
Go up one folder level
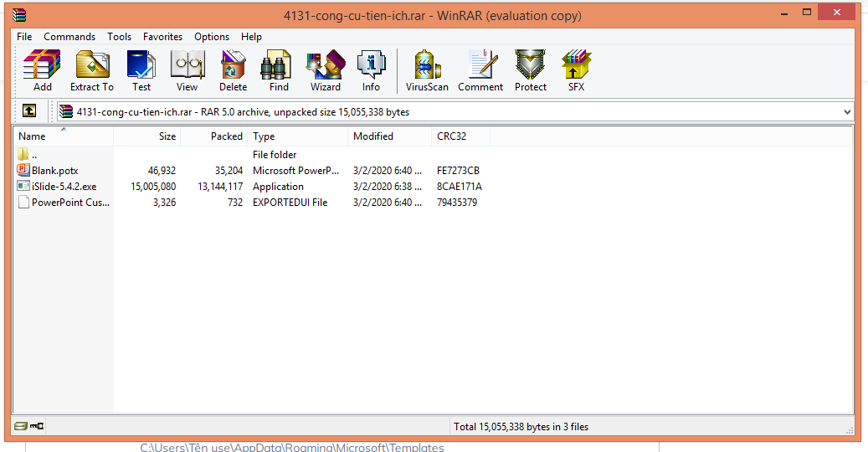[29, 111]
